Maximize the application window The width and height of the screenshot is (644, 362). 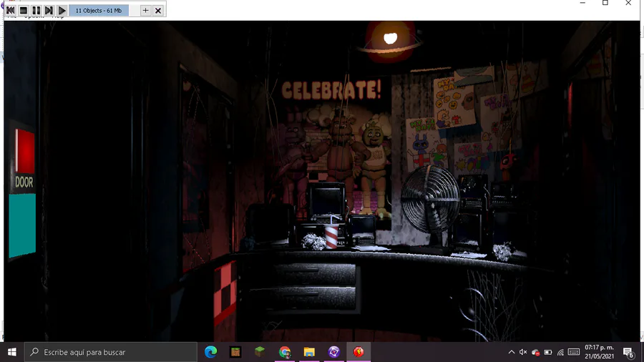(x=605, y=3)
